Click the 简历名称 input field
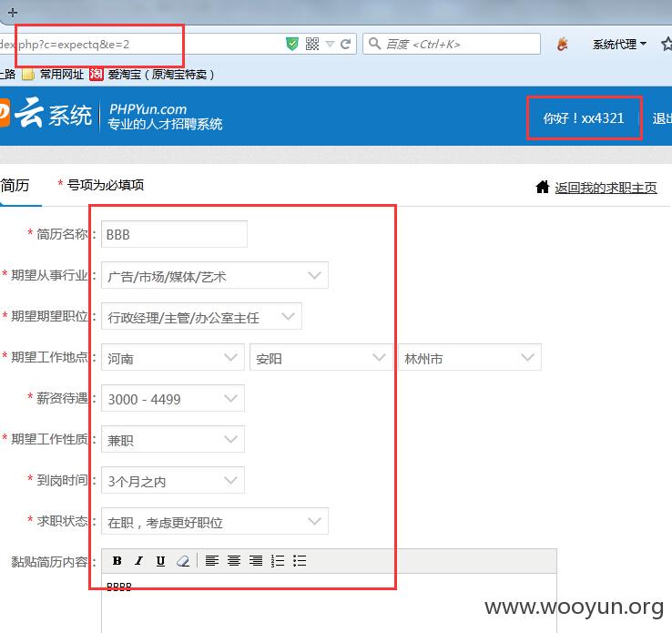 tap(174, 234)
